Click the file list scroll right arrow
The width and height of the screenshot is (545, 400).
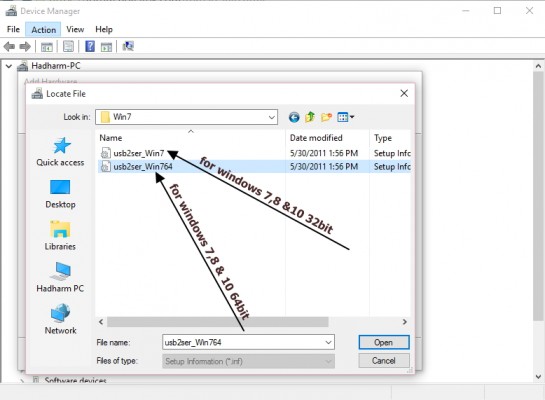coord(405,322)
